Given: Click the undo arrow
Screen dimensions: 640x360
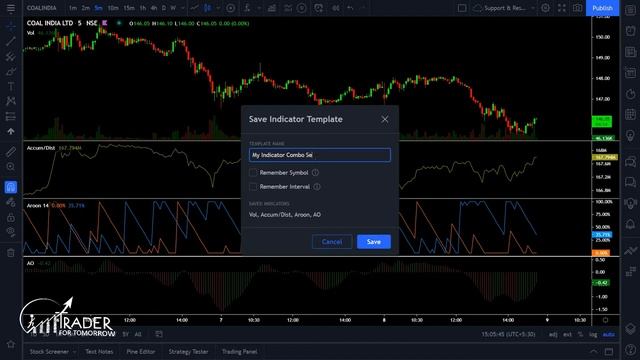Looking at the screenshot, I should click(x=350, y=8).
